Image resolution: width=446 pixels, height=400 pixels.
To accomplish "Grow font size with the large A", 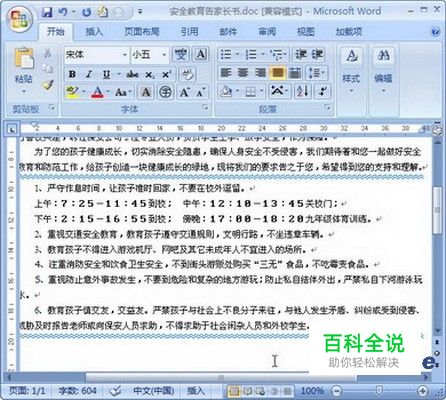I will point(184,92).
